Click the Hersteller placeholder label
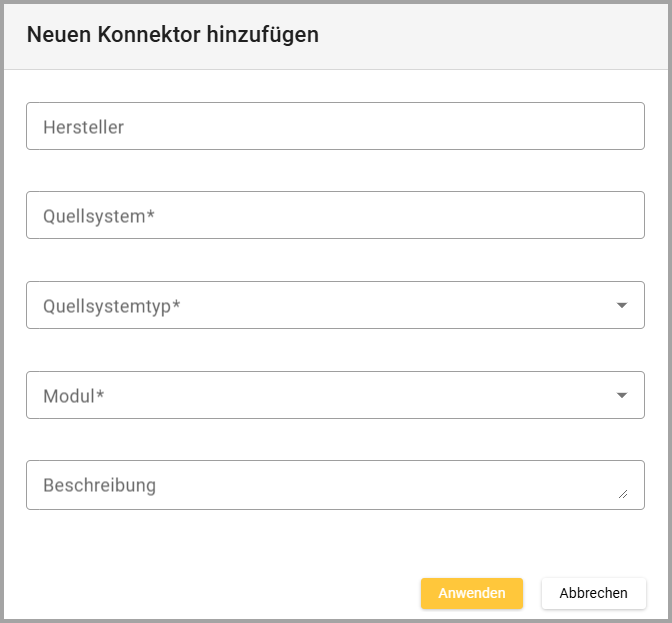The width and height of the screenshot is (672, 623). (x=84, y=127)
